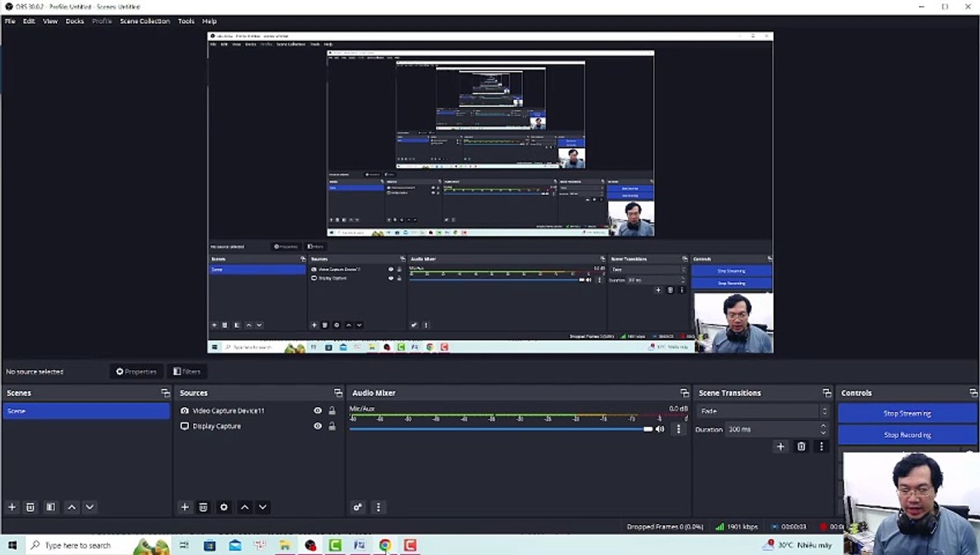The height and width of the screenshot is (555, 980).
Task: Select the Scene item in Scenes list
Action: [x=86, y=411]
